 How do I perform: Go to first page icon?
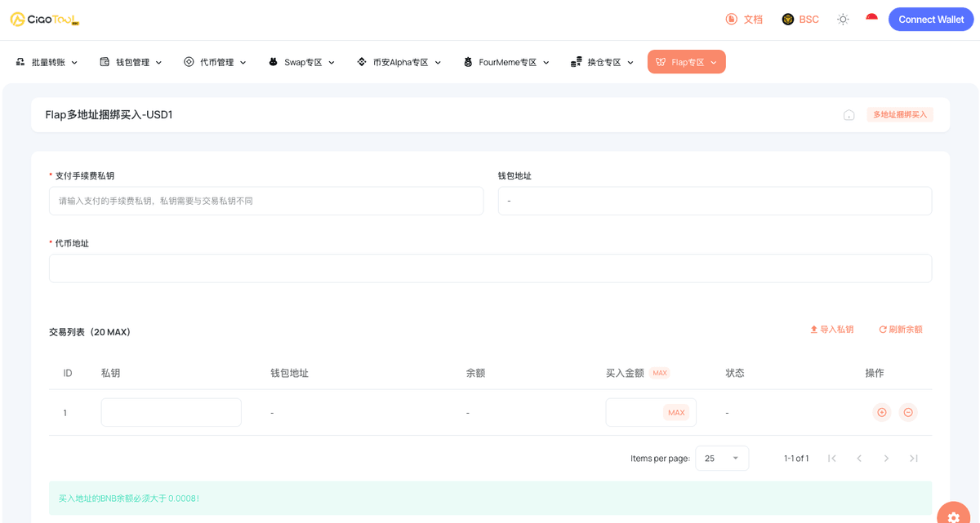[832, 459]
